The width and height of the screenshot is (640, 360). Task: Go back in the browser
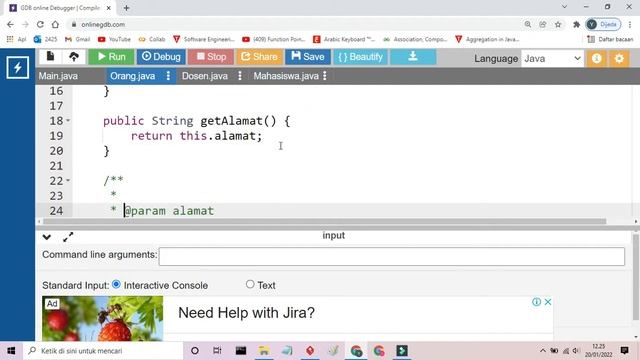coord(10,24)
